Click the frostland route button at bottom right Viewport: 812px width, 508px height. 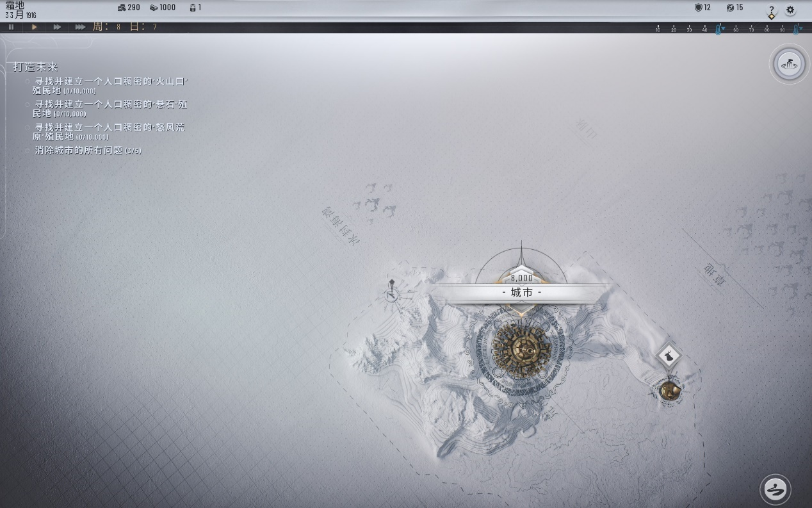(775, 490)
